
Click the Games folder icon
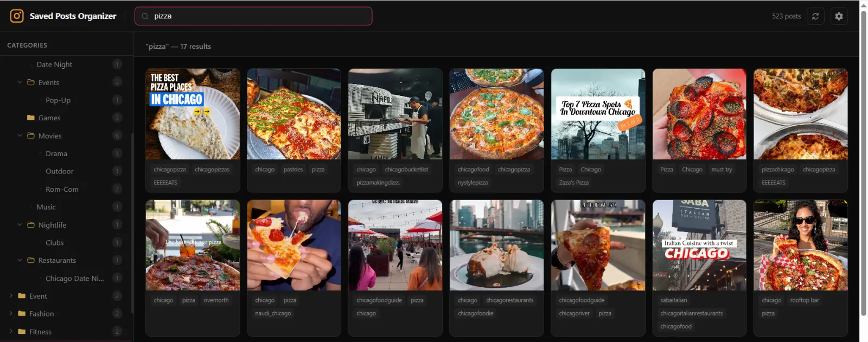point(31,118)
